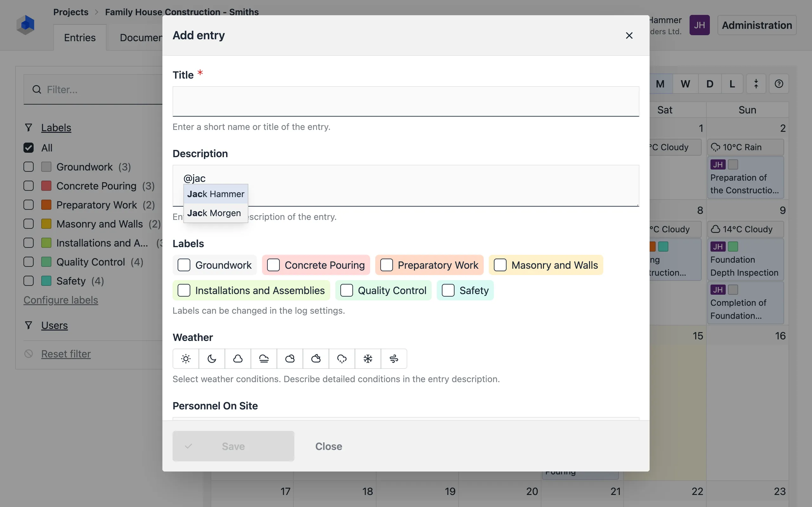Switch calendar to W week view
The image size is (812, 507).
tap(685, 84)
